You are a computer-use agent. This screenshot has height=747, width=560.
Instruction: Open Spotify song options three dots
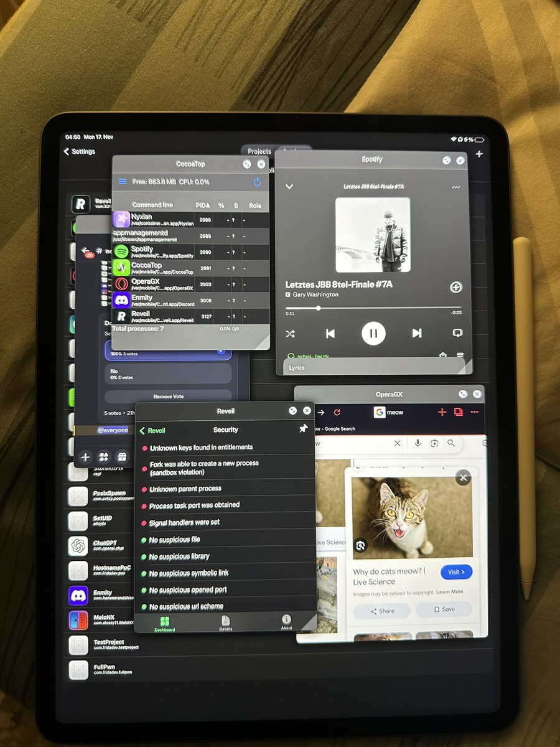(456, 187)
